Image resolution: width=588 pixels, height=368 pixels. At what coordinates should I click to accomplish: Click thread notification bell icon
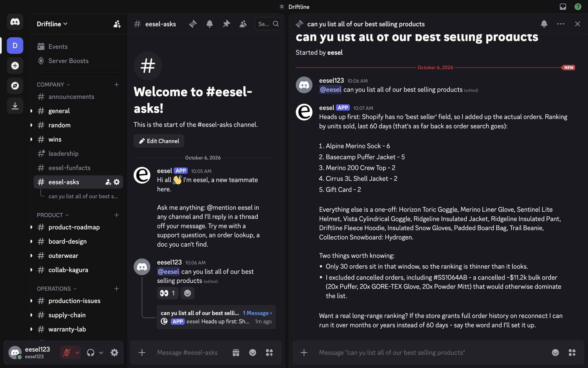click(544, 24)
